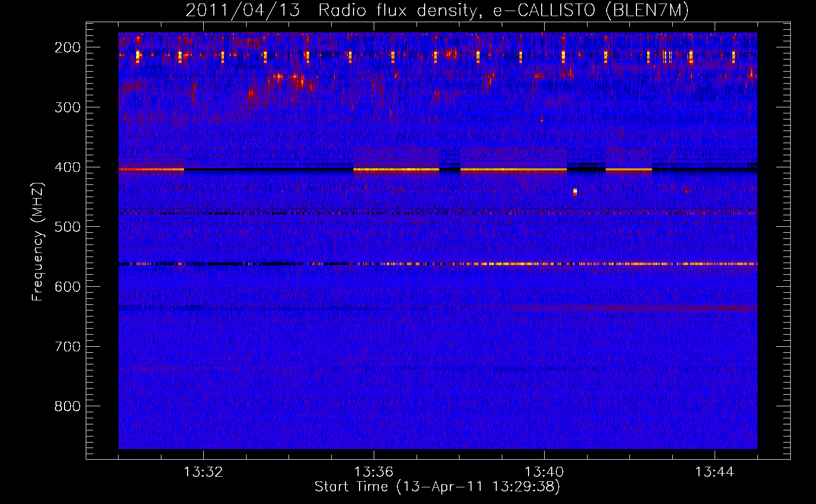Select the '600' frequency axis label
816x504 pixels.
[68, 287]
